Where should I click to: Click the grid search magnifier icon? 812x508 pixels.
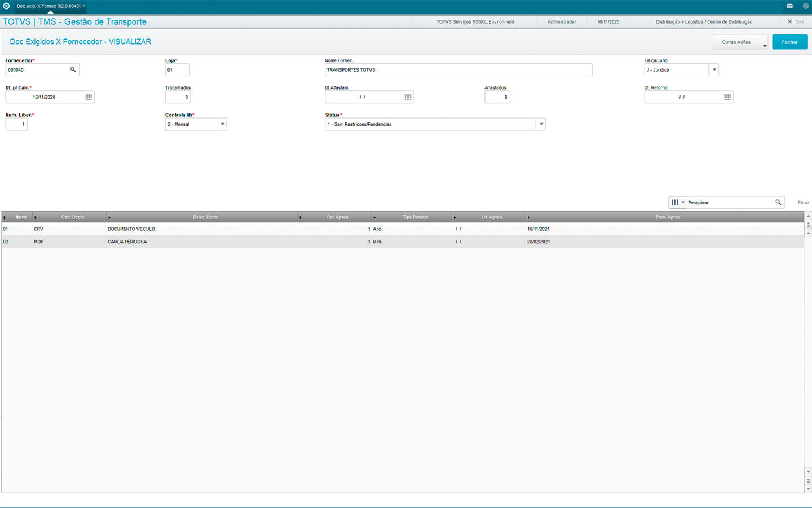(x=778, y=203)
